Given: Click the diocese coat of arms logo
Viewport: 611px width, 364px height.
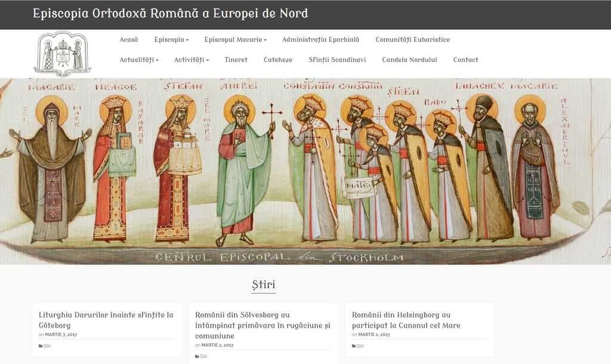Looking at the screenshot, I should (x=62, y=54).
